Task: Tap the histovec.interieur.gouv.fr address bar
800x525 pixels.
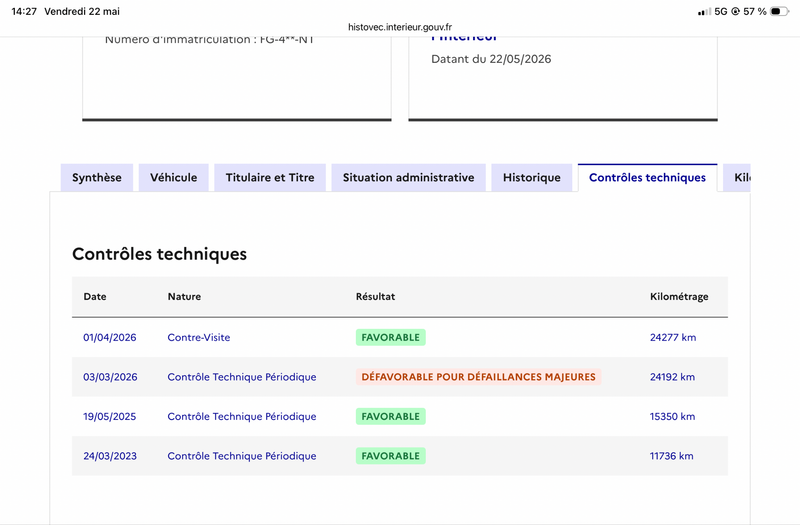Action: (x=400, y=27)
